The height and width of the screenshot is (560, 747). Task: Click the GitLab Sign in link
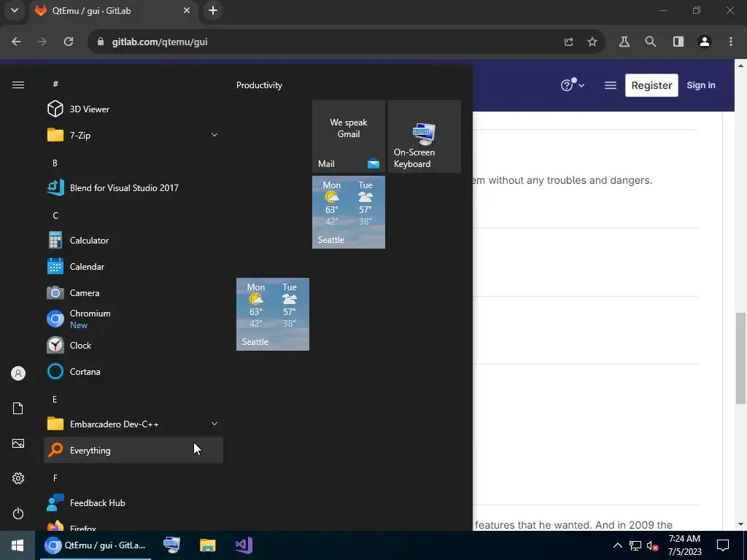click(x=701, y=85)
